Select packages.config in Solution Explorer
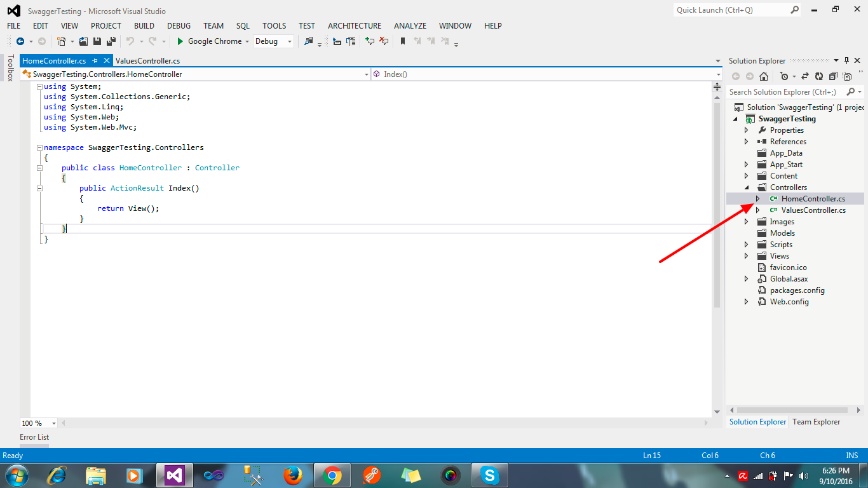The height and width of the screenshot is (488, 868). pos(797,290)
